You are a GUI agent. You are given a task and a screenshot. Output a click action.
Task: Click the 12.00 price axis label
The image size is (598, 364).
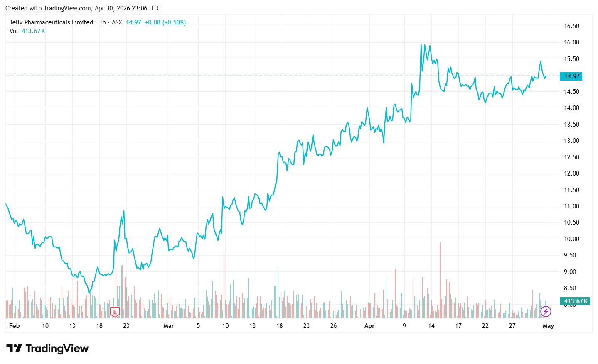pyautogui.click(x=571, y=173)
